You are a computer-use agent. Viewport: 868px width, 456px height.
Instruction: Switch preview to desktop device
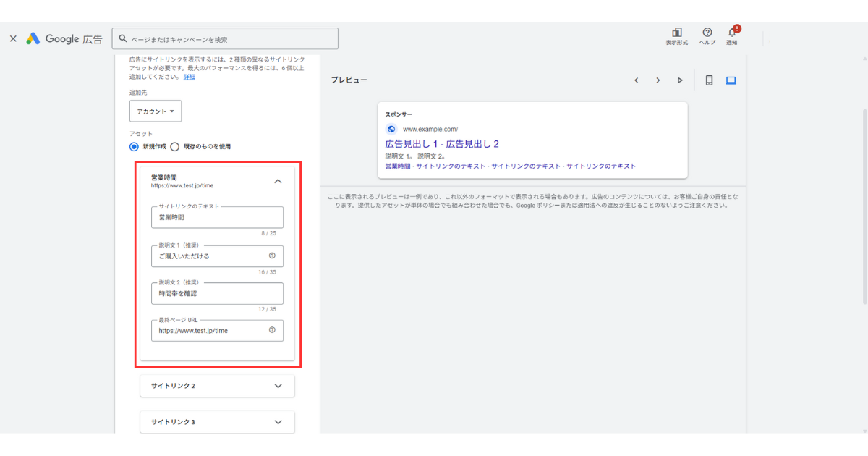pos(731,80)
